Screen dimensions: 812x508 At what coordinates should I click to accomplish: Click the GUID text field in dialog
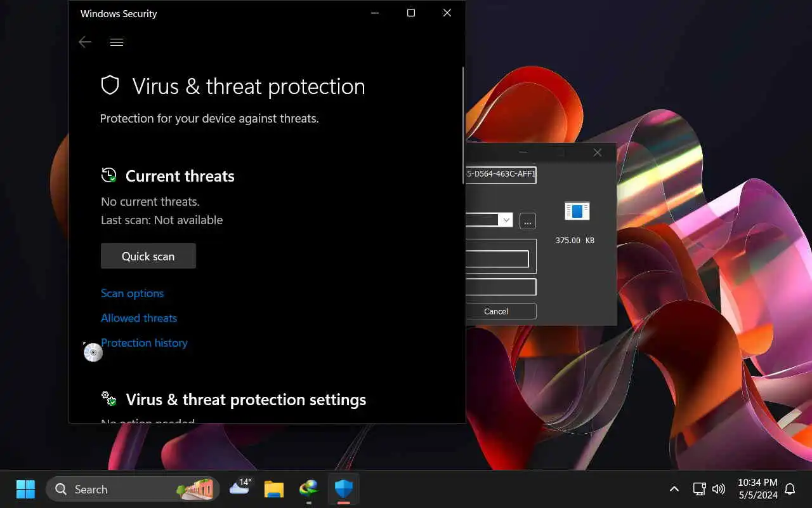(x=501, y=175)
